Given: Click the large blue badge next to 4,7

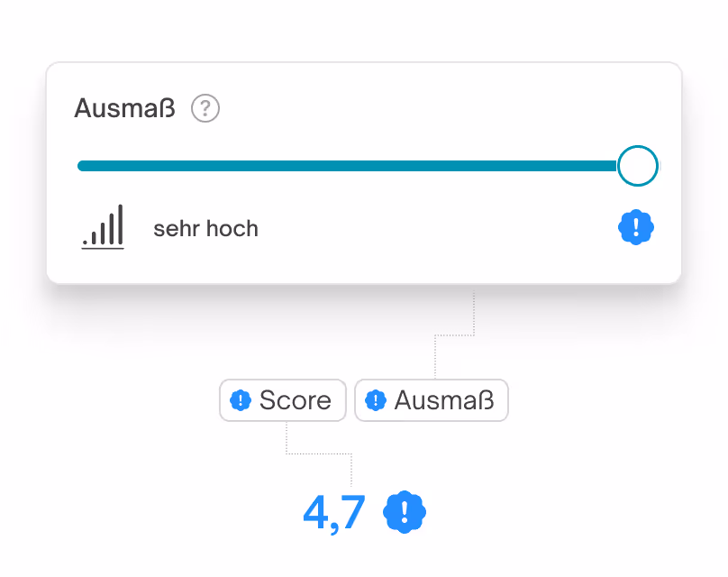Looking at the screenshot, I should click(403, 511).
